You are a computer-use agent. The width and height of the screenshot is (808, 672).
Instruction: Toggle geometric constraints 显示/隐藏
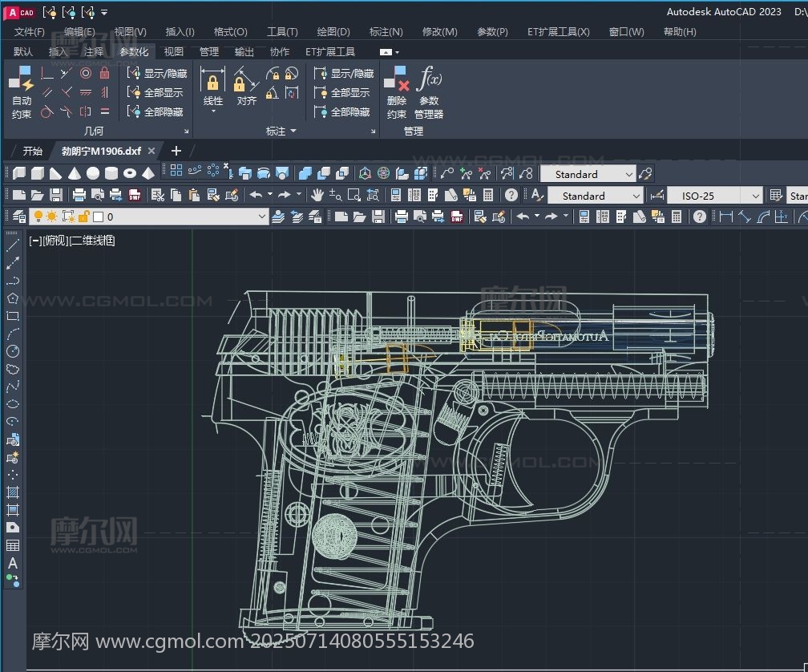tap(156, 73)
